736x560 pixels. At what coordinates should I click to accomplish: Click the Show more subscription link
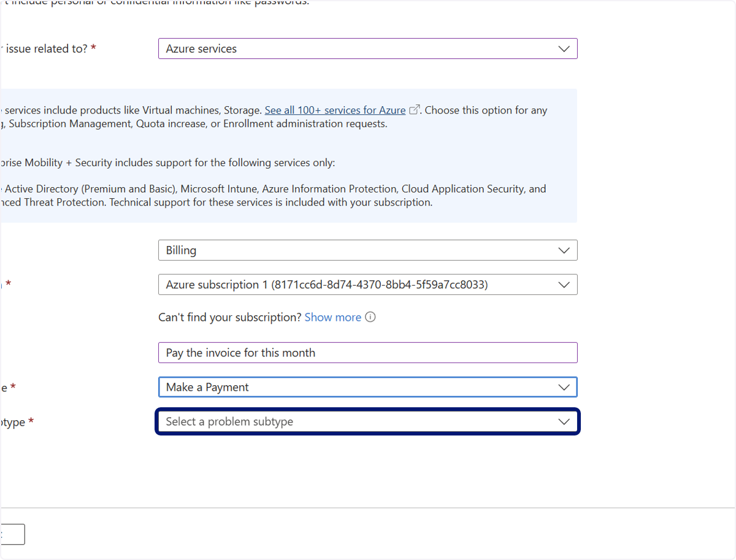click(x=332, y=317)
